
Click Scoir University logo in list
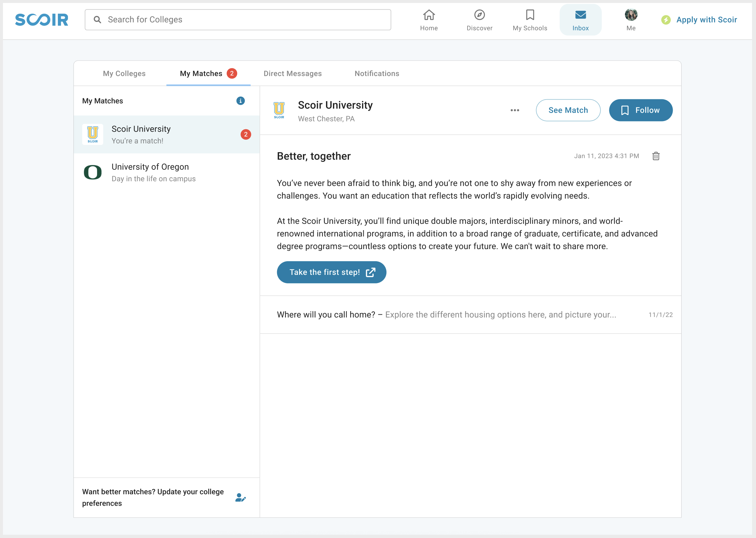point(92,134)
